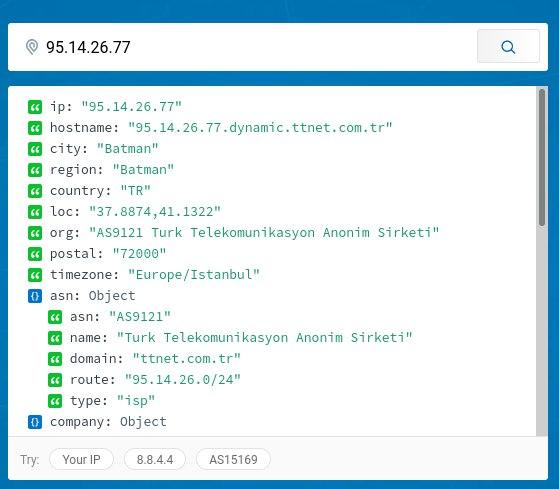Image resolution: width=559 pixels, height=489 pixels.
Task: Click the magnifier search button
Action: pyautogui.click(x=508, y=47)
